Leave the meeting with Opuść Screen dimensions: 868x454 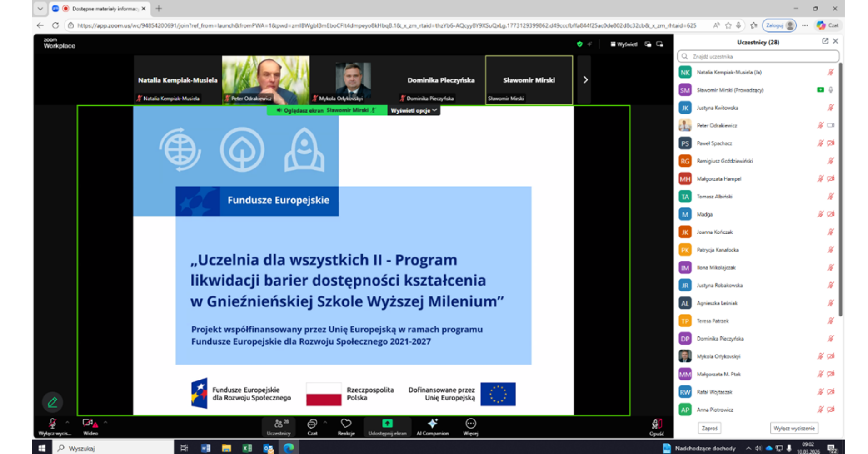point(656,426)
